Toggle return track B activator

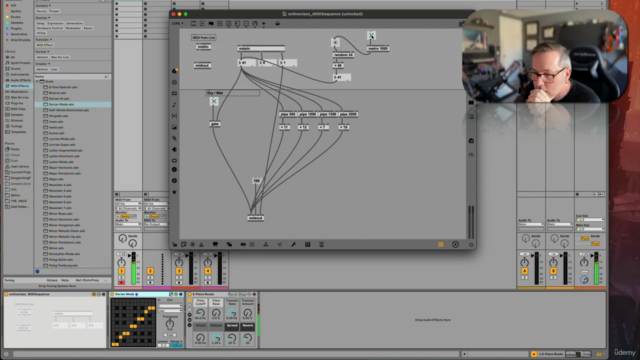(x=553, y=271)
